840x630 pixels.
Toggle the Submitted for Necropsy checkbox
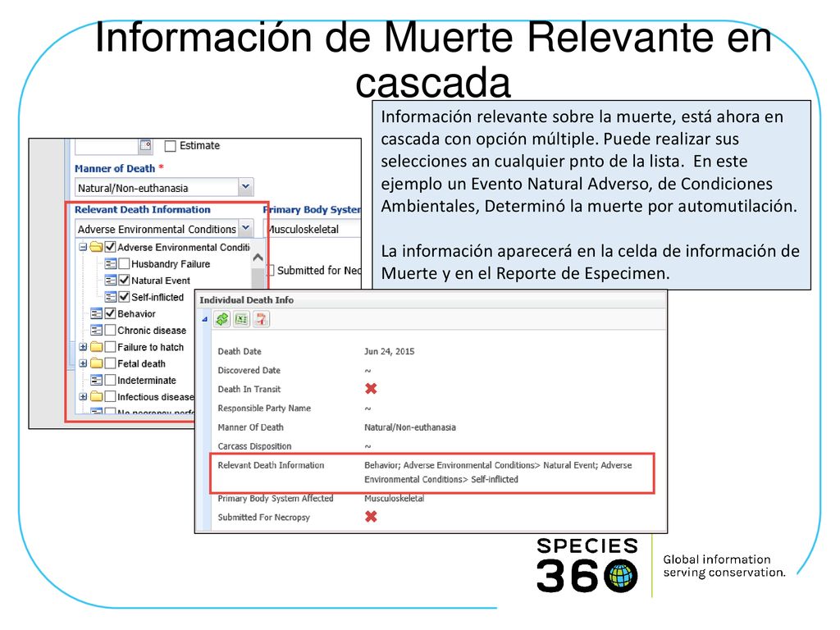click(x=270, y=270)
